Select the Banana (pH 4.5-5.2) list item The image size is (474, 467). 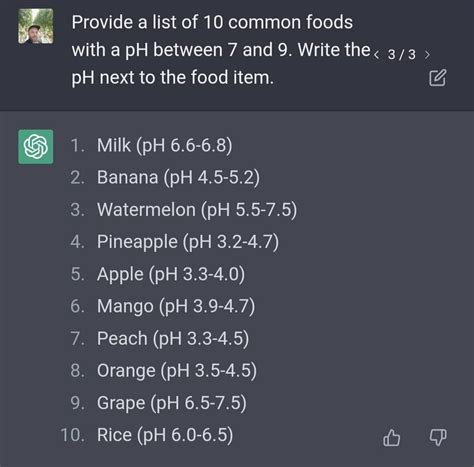178,177
